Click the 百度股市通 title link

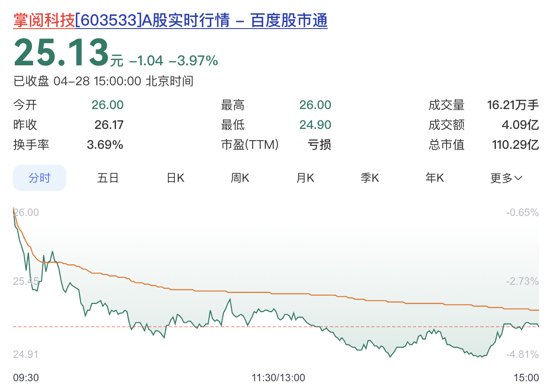288,20
